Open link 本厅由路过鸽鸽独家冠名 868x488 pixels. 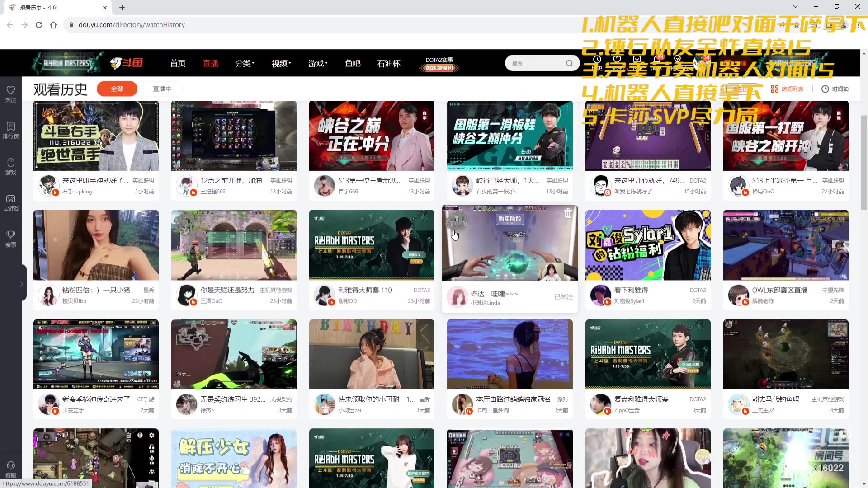(514, 399)
